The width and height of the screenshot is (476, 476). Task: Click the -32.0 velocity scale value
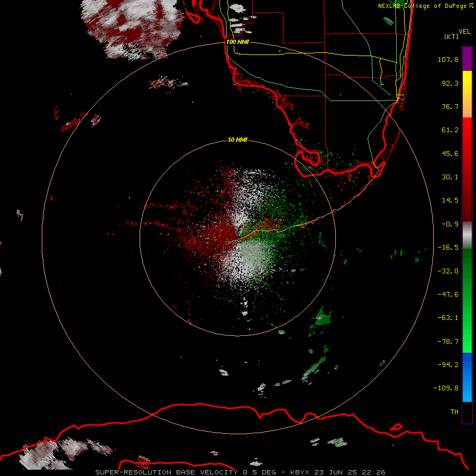[x=448, y=271]
